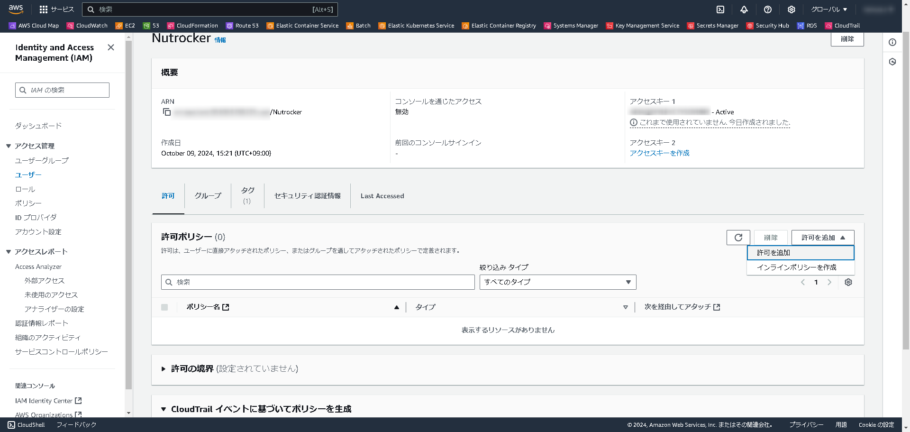Open CloudFormation service shortcut
910x432 pixels.
click(193, 26)
